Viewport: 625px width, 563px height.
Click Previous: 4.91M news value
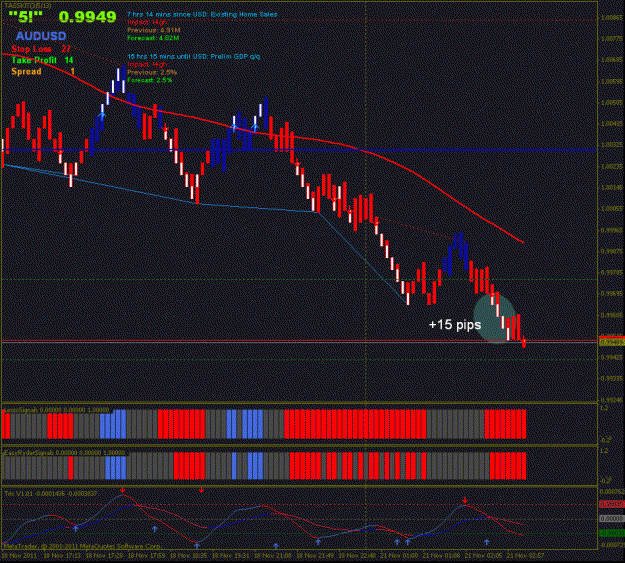pos(154,30)
